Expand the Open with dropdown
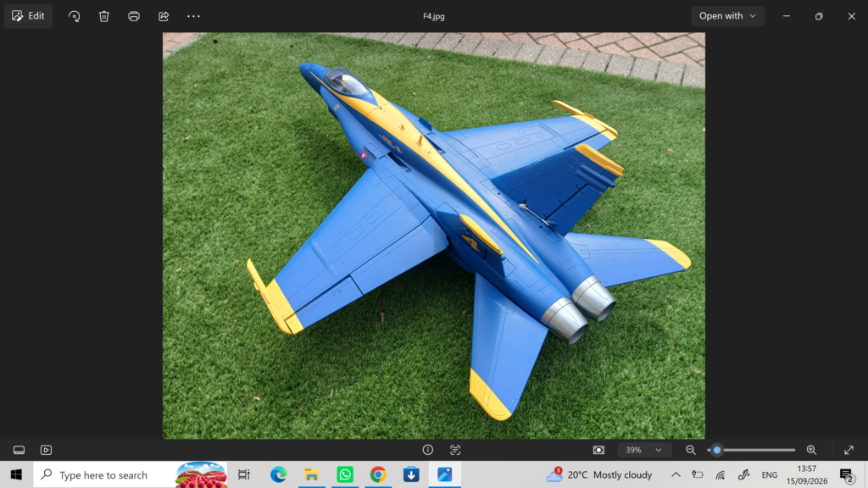Viewport: 868px width, 488px height. point(727,16)
